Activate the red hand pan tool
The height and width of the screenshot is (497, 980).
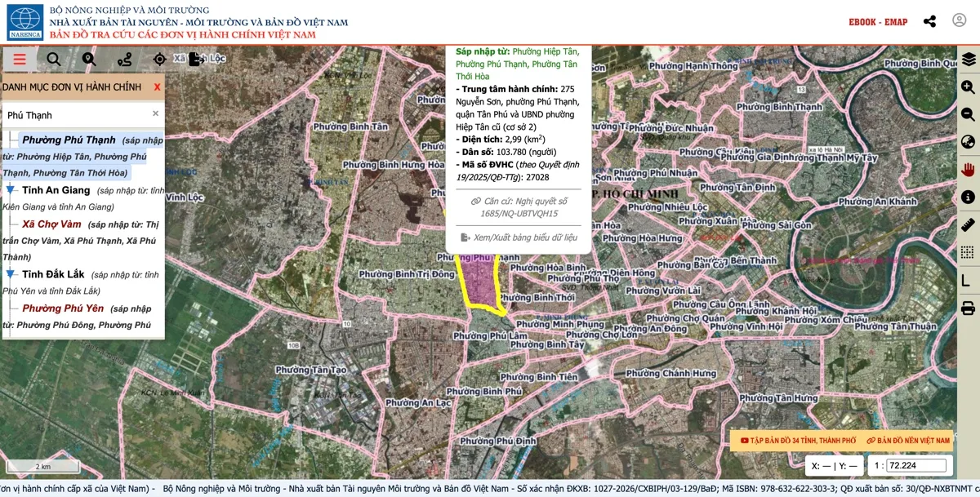[969, 170]
